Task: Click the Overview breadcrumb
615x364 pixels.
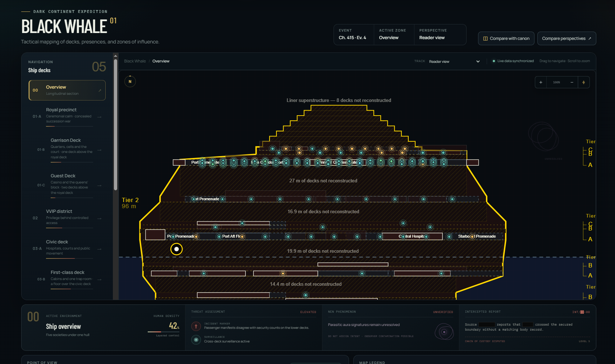Action: click(161, 61)
